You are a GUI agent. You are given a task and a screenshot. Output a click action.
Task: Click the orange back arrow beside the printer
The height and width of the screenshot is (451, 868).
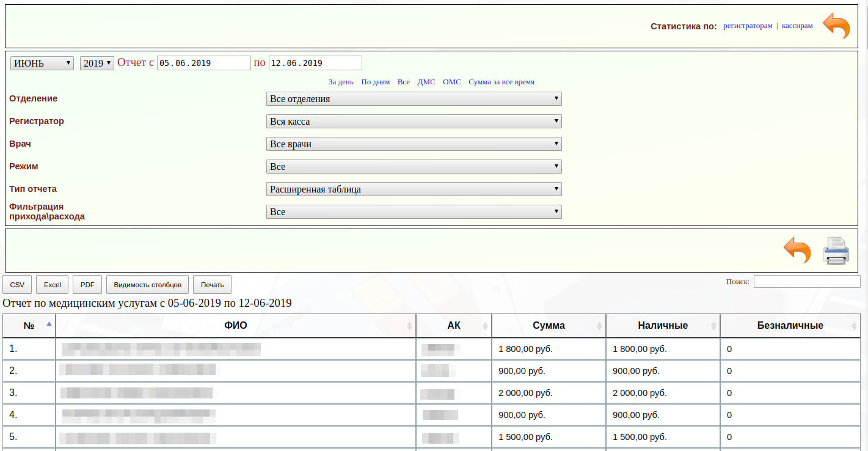pyautogui.click(x=797, y=251)
